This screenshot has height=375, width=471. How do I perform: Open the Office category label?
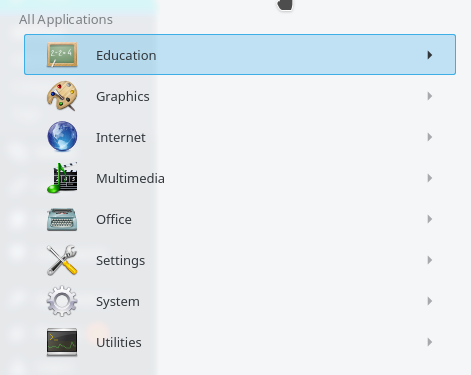(x=114, y=219)
